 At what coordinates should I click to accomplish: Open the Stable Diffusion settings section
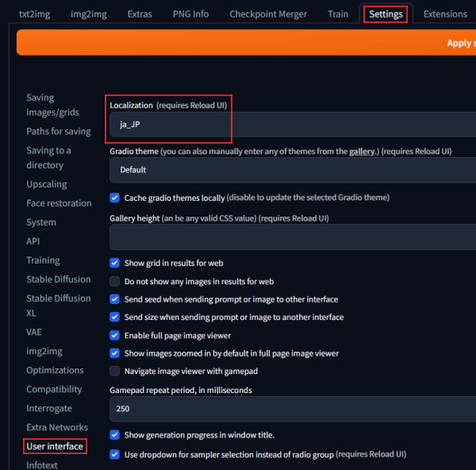(x=59, y=279)
